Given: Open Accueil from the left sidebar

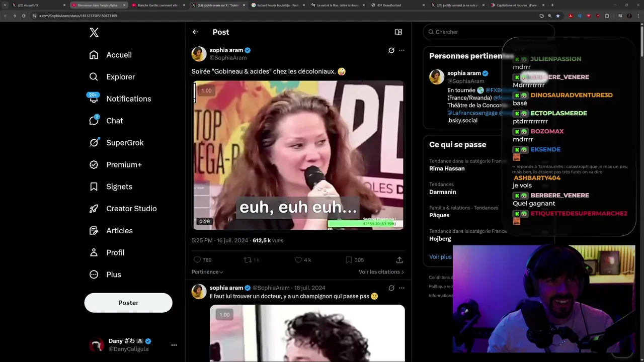Looking at the screenshot, I should [111, 55].
